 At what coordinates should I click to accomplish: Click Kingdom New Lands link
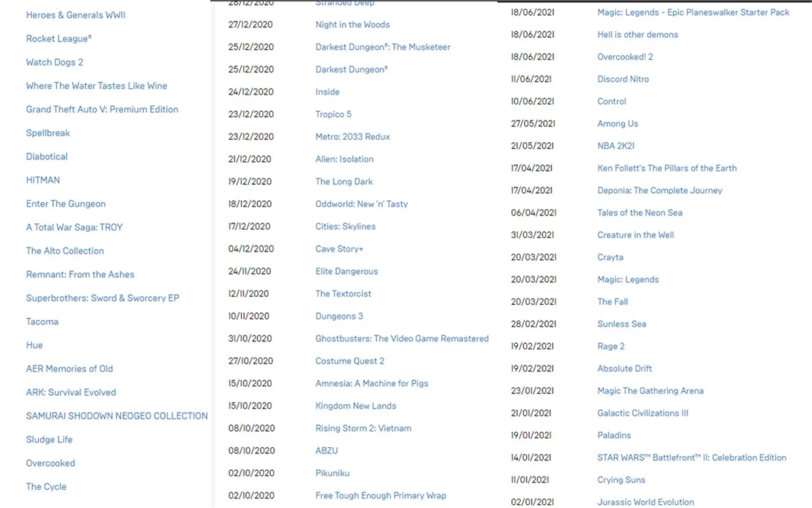coord(356,406)
